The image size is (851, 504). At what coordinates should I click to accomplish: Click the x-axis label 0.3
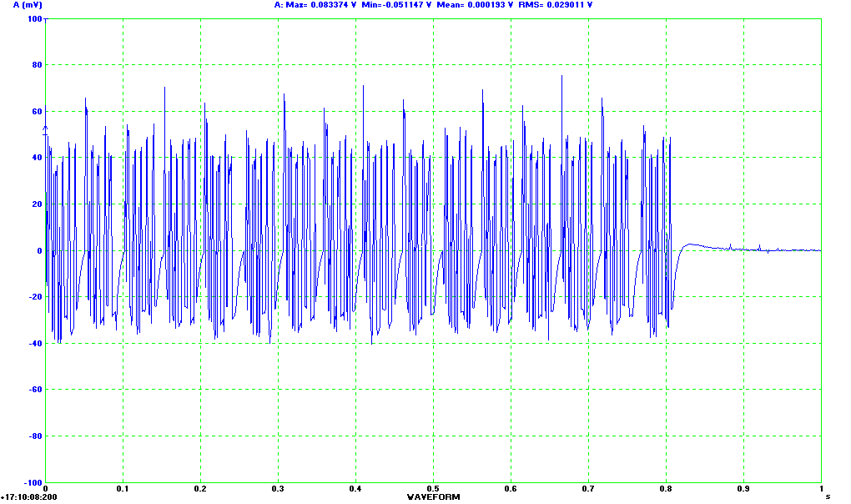[279, 489]
